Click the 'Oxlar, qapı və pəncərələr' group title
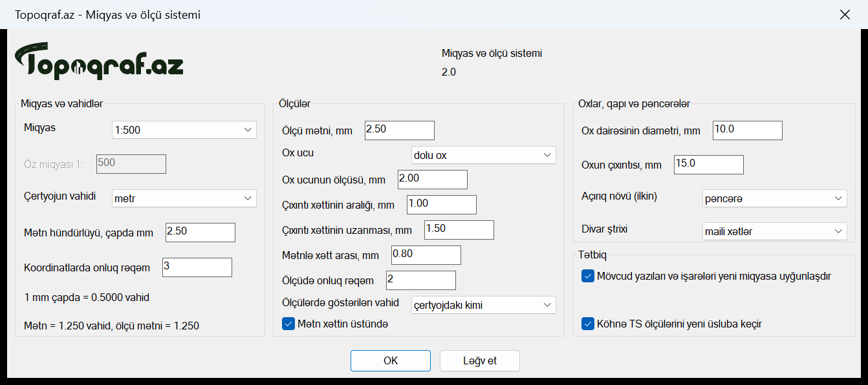The image size is (868, 385). click(634, 103)
